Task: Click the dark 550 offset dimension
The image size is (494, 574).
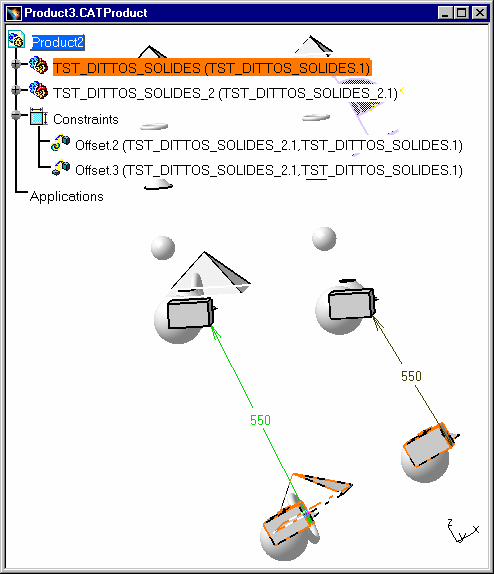Action: (x=411, y=376)
